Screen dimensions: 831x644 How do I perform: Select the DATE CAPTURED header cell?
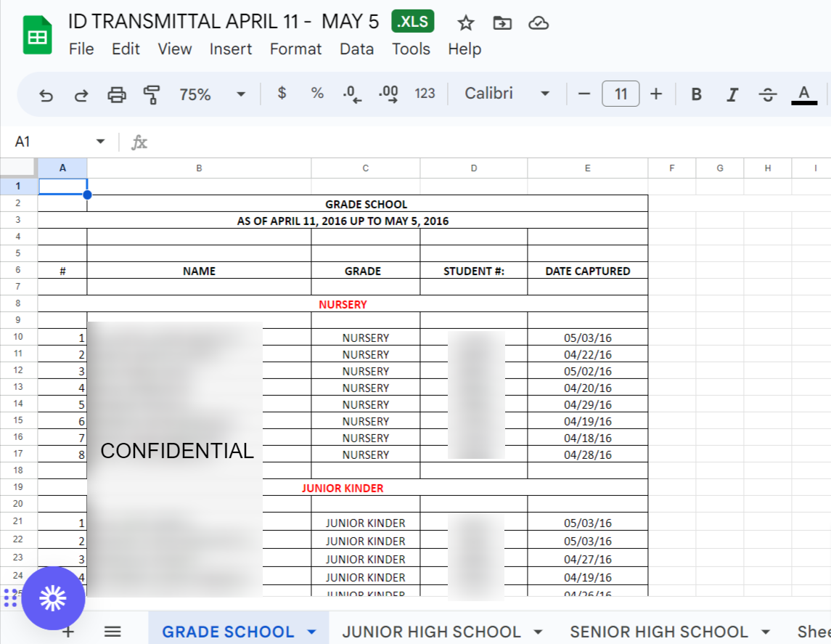point(587,271)
